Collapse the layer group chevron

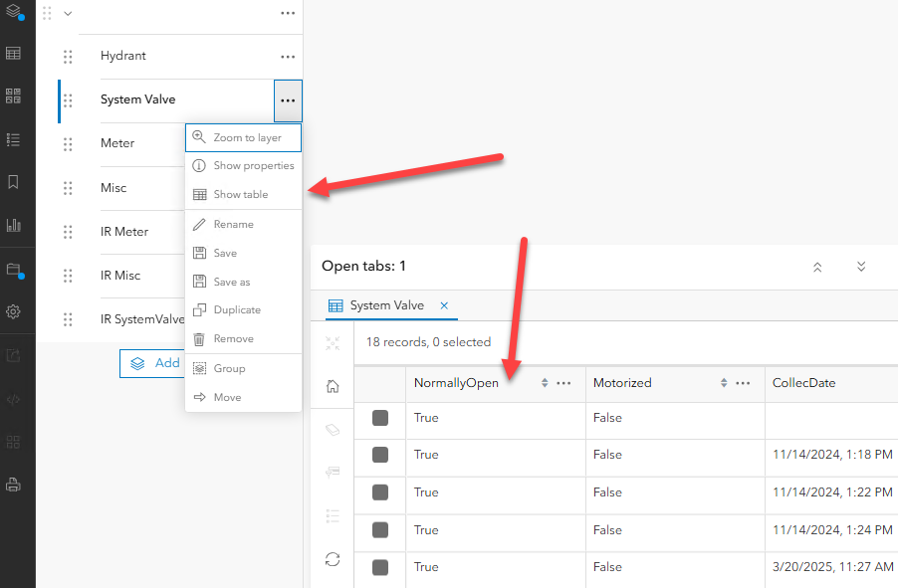tap(68, 13)
